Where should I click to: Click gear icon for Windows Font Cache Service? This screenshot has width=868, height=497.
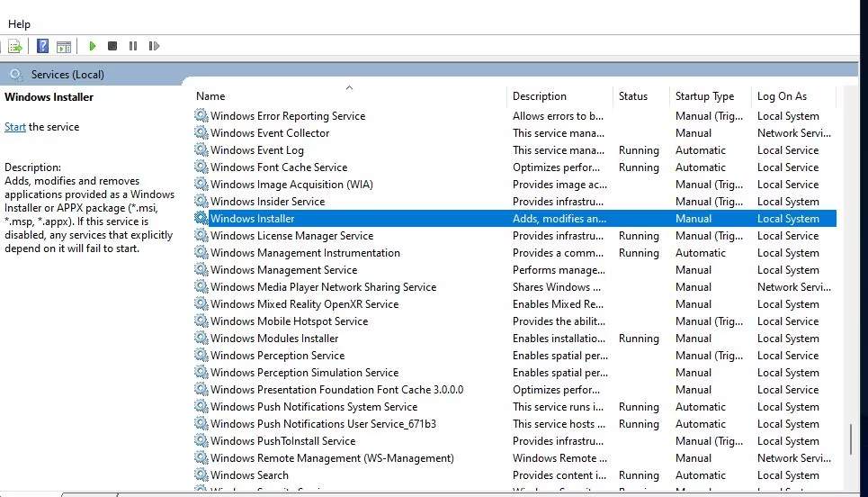click(201, 167)
